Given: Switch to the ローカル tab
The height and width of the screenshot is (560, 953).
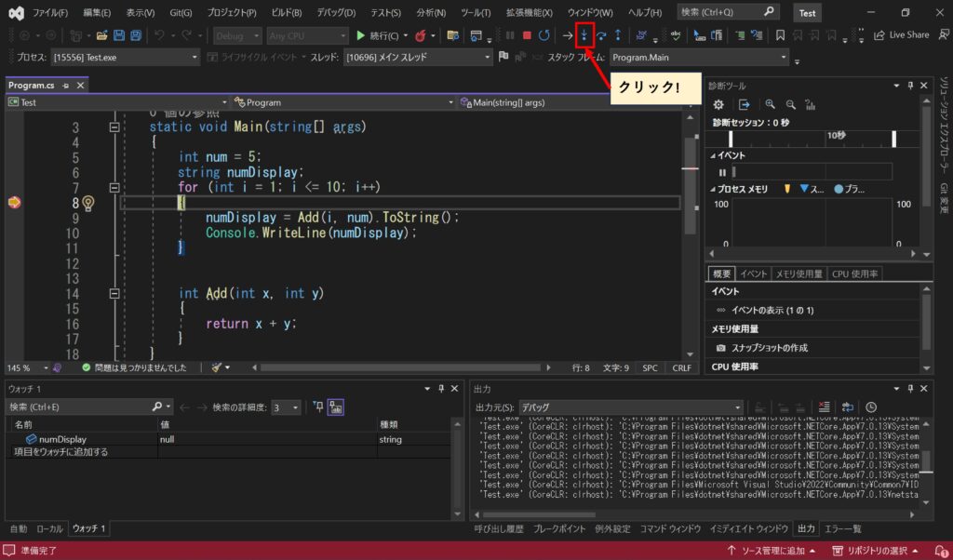Looking at the screenshot, I should 49,528.
